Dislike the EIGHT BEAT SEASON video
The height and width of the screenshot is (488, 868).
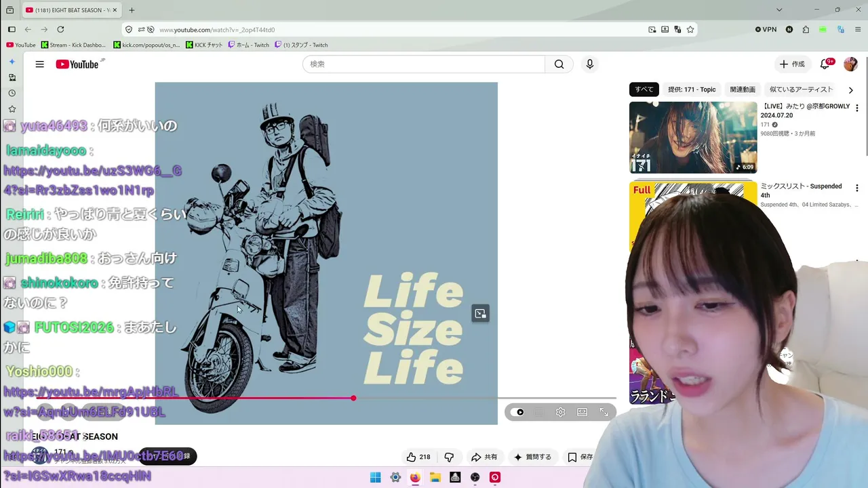(448, 457)
